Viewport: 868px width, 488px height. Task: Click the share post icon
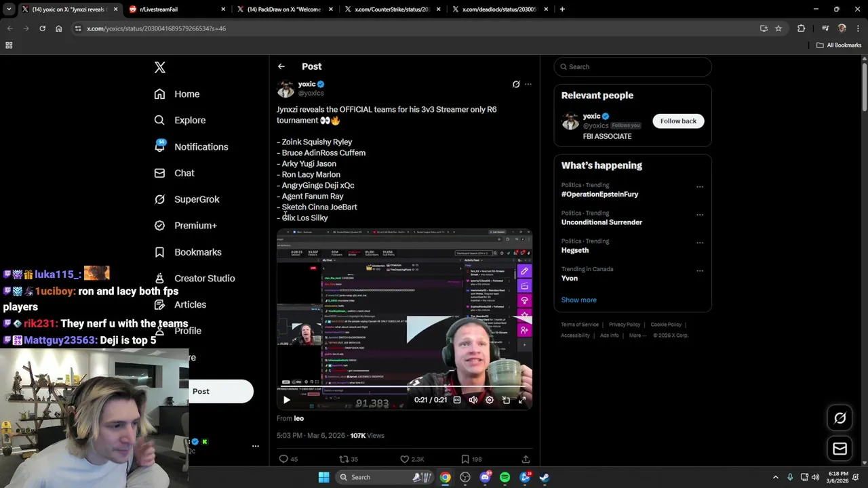point(526,459)
